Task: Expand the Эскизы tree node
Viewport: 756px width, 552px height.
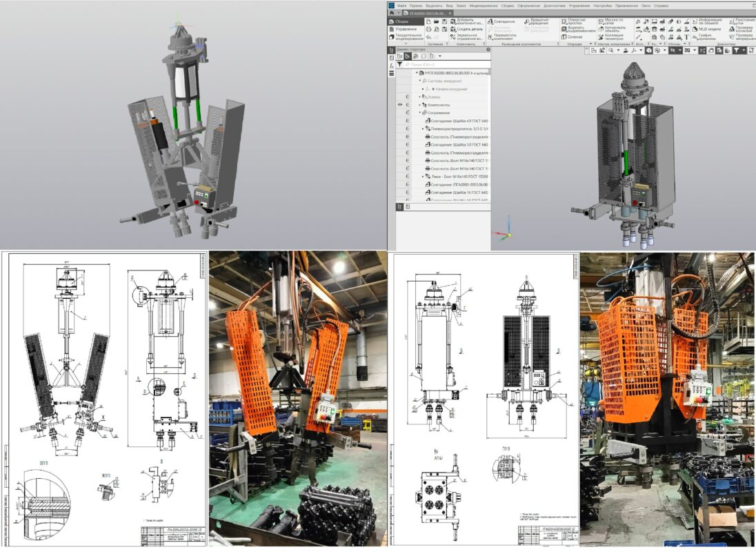Action: 419,97
